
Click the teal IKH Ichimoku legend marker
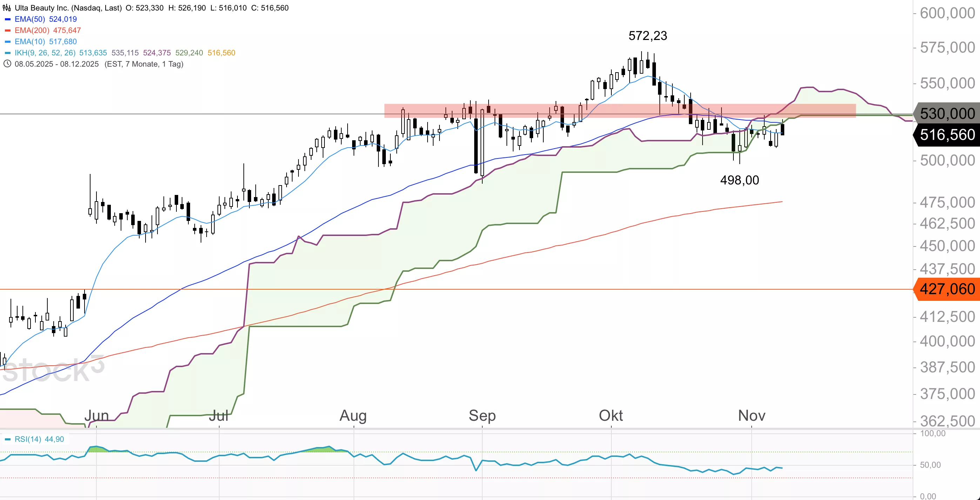point(8,53)
